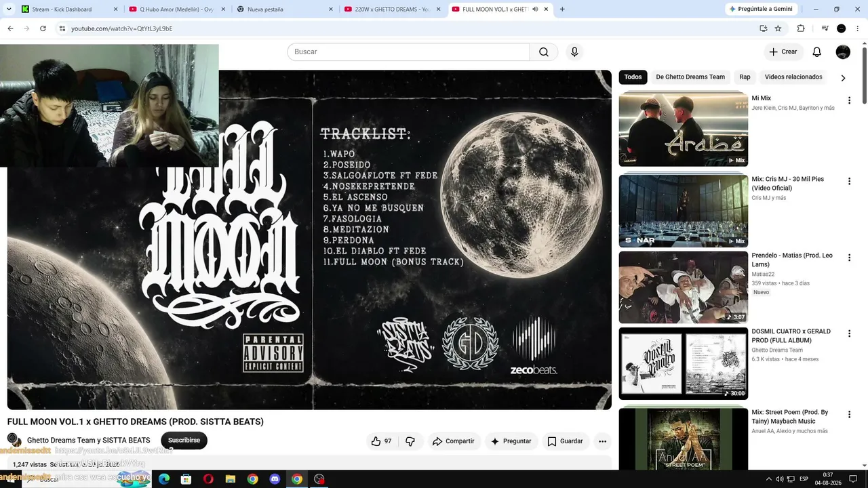
Task: Open more actions menu below the video
Action: [x=602, y=441]
